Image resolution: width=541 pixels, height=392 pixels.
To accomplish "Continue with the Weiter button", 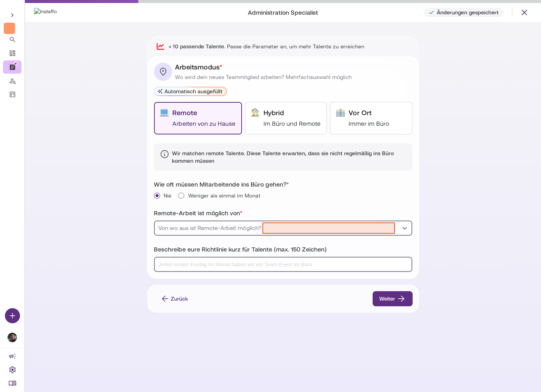I will coord(393,299).
